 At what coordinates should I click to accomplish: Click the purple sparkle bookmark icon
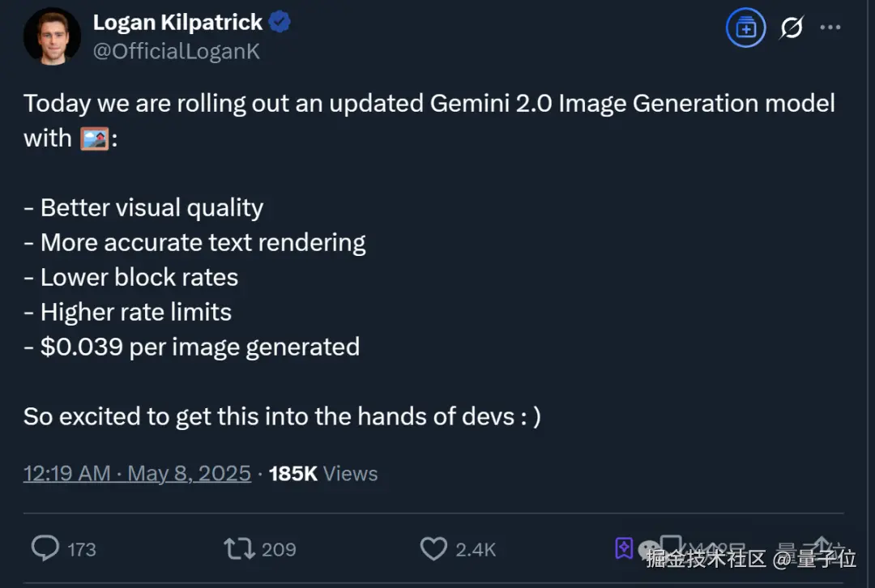point(623,548)
